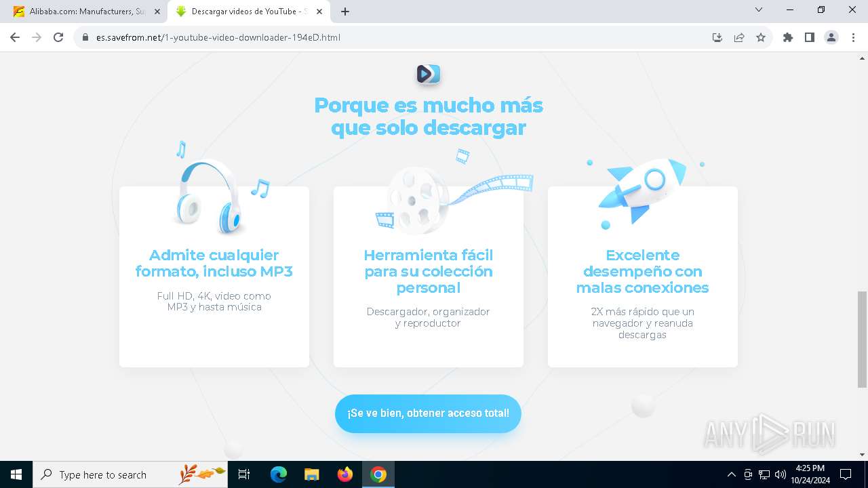Click 'Herramienta fácil para su colección personal' heading
The image size is (868, 488).
pyautogui.click(x=429, y=271)
